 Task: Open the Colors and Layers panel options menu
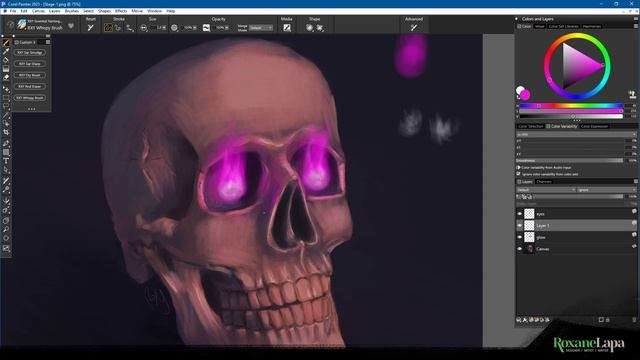pyautogui.click(x=636, y=19)
